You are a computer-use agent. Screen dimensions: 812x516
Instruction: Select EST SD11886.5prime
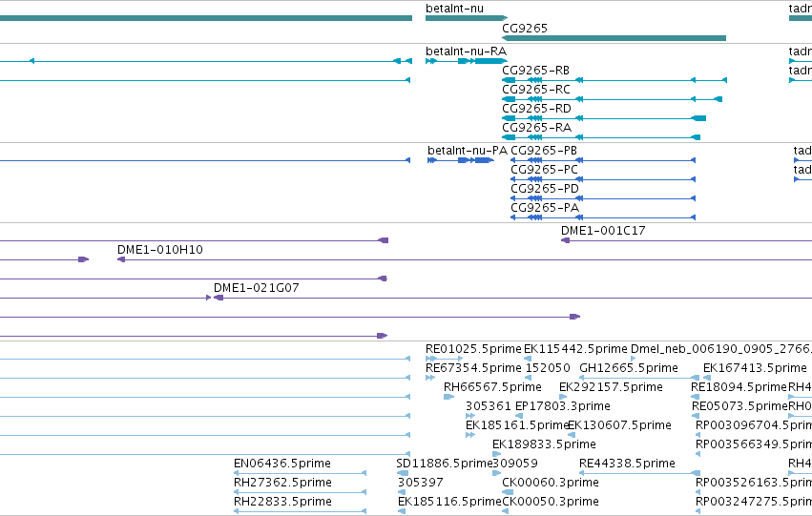(444, 464)
